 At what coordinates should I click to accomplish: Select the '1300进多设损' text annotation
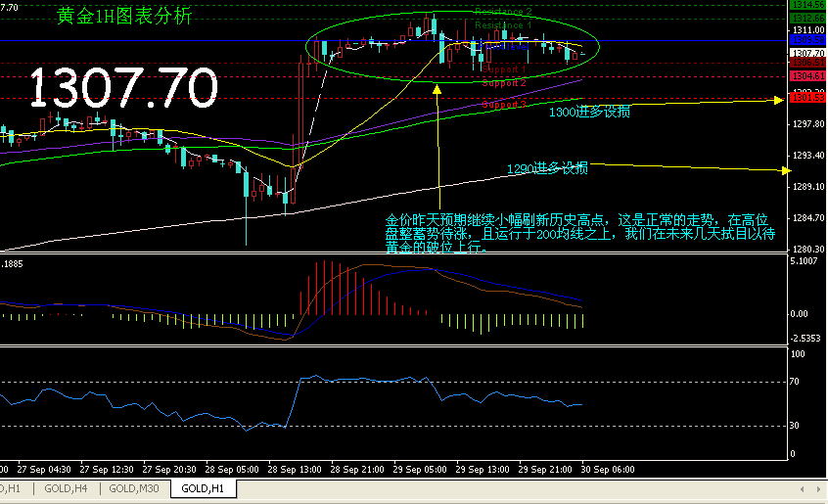[x=589, y=113]
